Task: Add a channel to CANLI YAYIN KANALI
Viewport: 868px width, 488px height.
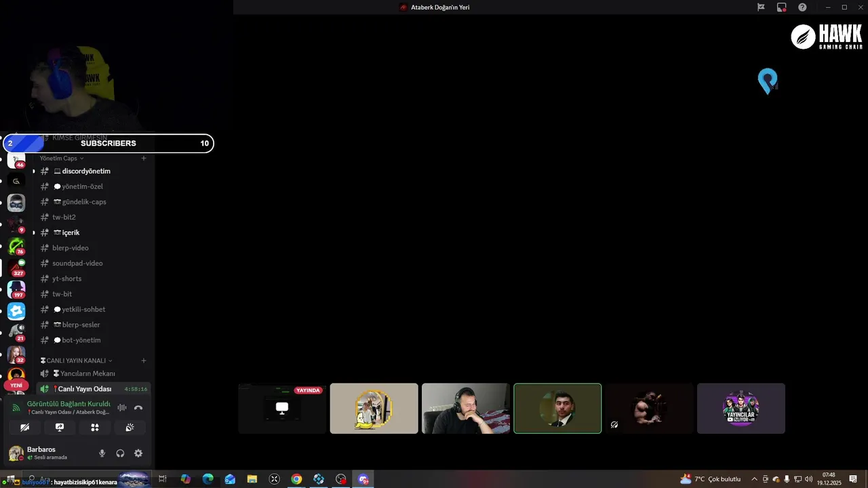Action: 144,361
